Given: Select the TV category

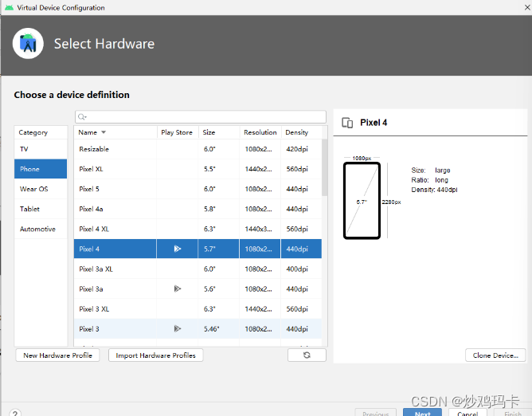Looking at the screenshot, I should coord(41,149).
